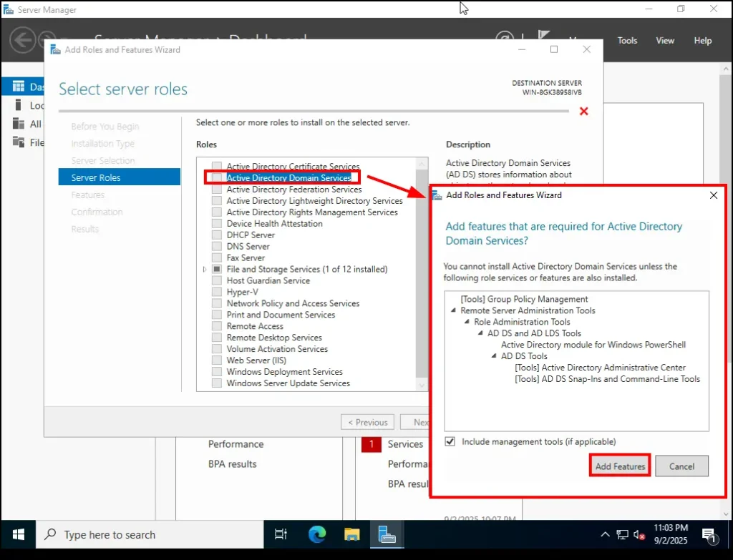The width and height of the screenshot is (733, 560).
Task: Select Windows Server Update Services row
Action: [x=288, y=383]
